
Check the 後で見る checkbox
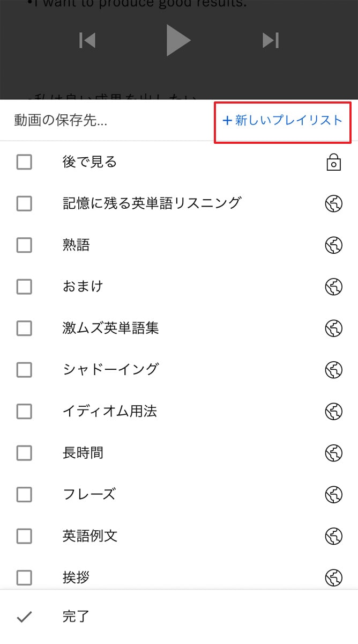pos(24,162)
